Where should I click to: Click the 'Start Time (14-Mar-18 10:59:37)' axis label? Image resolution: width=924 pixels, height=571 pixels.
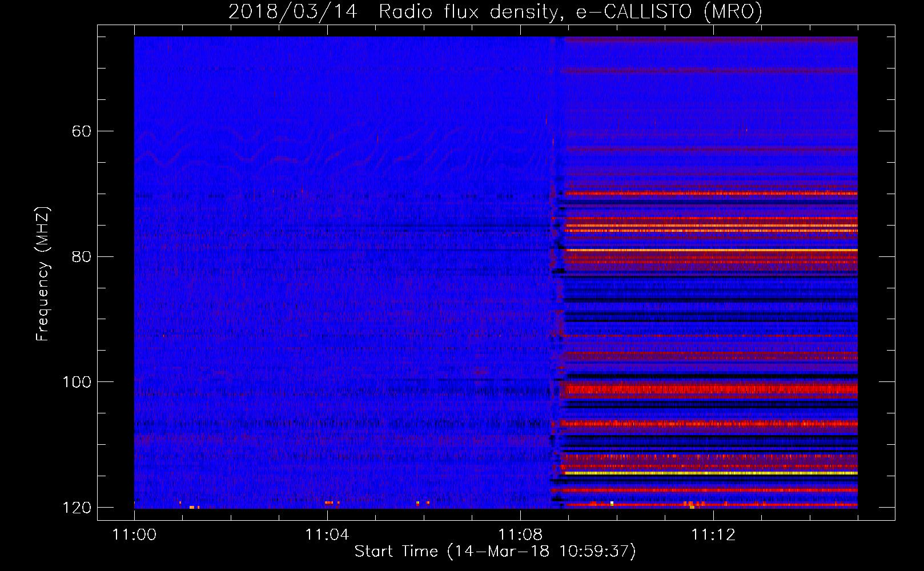(x=495, y=552)
